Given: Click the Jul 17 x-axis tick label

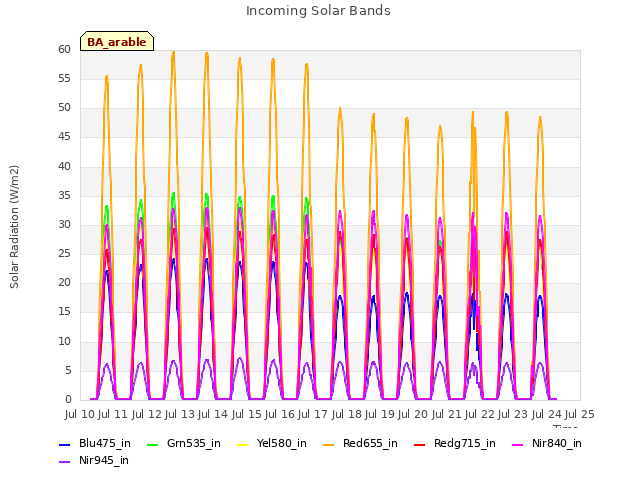Looking at the screenshot, I should click(313, 414).
